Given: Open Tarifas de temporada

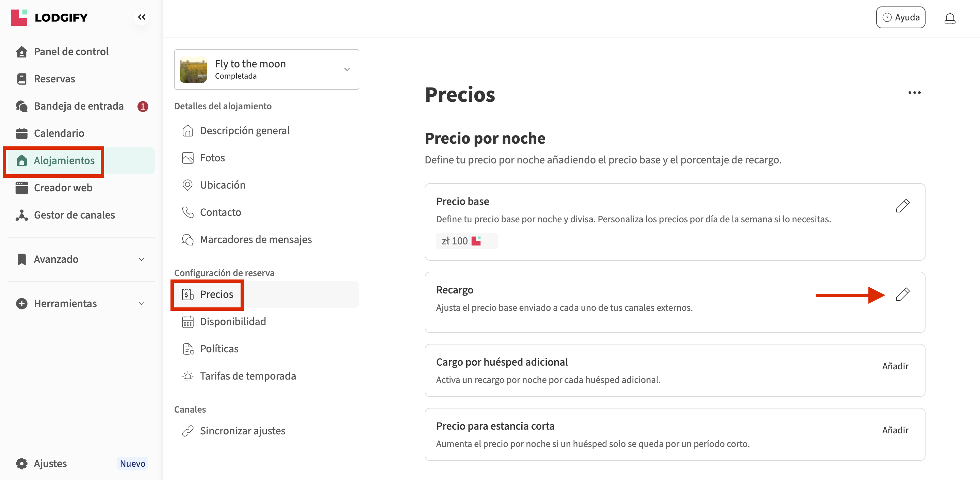Looking at the screenshot, I should point(248,376).
